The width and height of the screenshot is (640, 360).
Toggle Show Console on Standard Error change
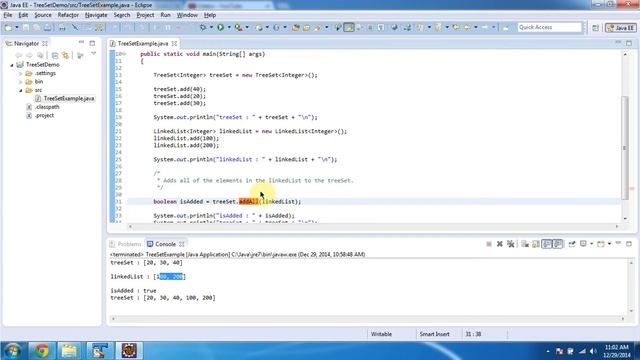(x=558, y=244)
